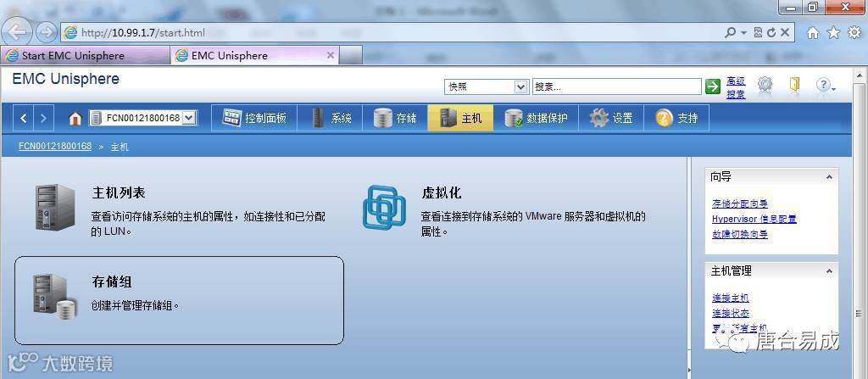Collapse the 向导 panel

[829, 177]
